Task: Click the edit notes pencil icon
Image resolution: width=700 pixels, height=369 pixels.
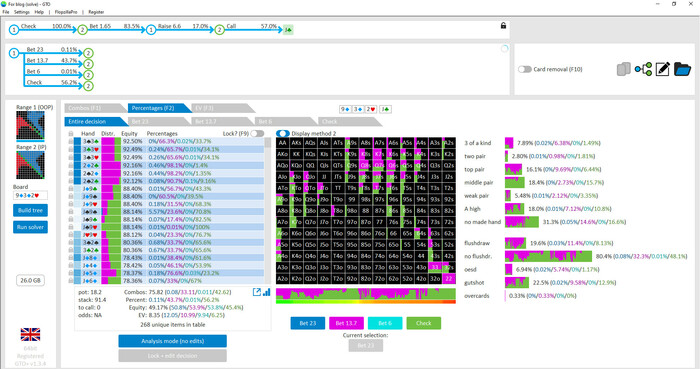Action: pos(662,69)
